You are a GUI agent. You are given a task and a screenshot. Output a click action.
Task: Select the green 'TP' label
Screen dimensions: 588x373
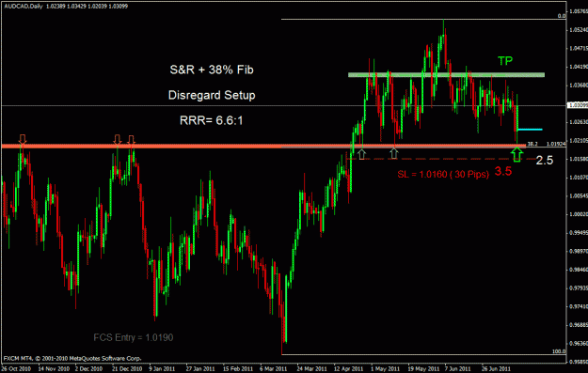505,61
